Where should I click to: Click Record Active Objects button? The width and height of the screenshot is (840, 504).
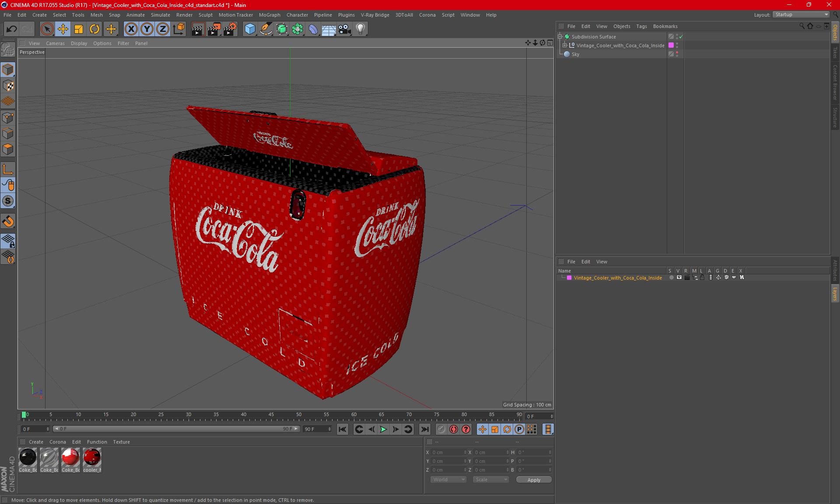pyautogui.click(x=441, y=429)
